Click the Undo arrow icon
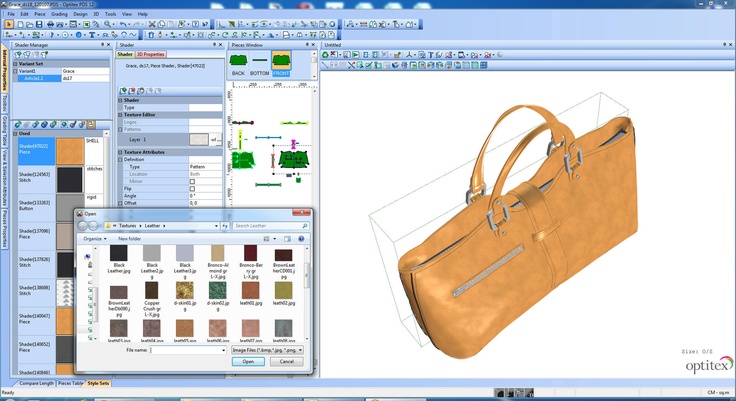Image resolution: width=736 pixels, height=401 pixels. point(123,24)
